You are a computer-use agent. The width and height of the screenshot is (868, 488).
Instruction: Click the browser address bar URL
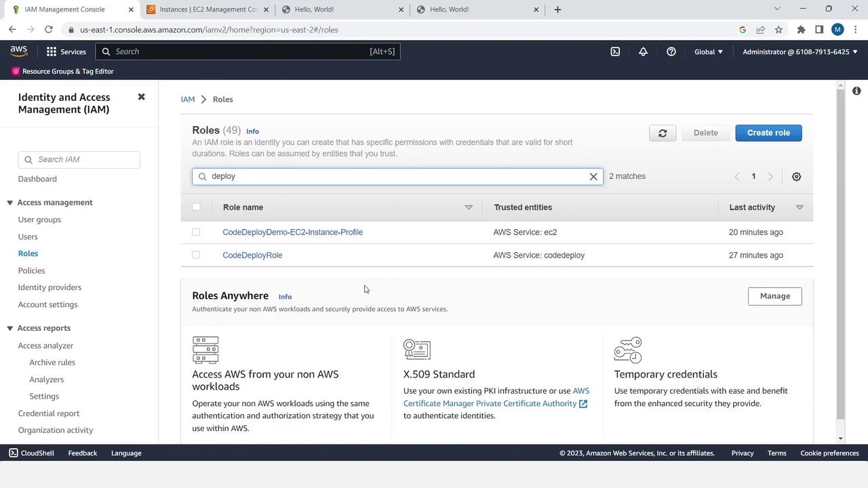[209, 30]
